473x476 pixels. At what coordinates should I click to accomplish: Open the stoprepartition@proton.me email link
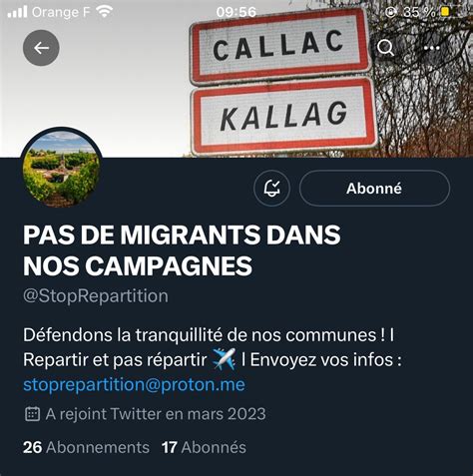[x=134, y=385]
